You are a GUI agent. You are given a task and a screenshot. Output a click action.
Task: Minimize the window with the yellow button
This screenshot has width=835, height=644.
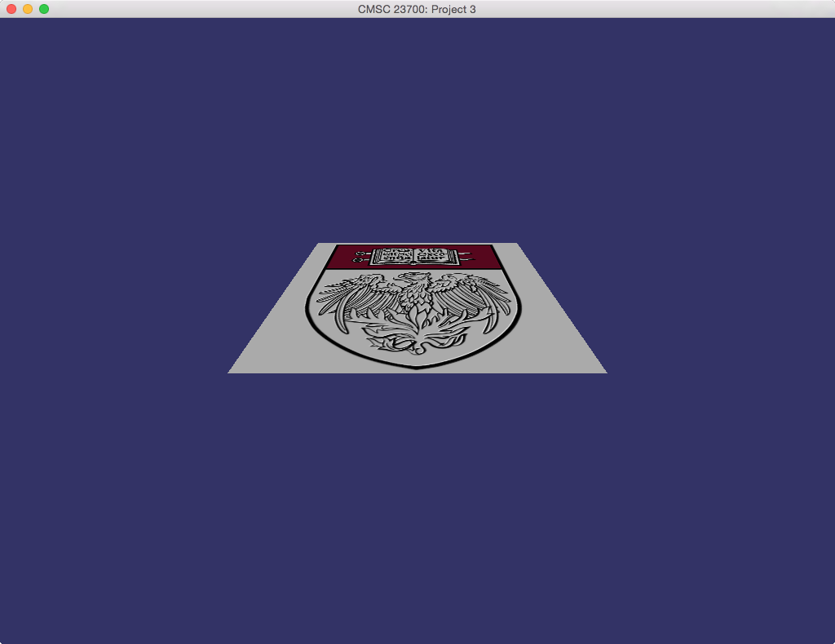[28, 9]
